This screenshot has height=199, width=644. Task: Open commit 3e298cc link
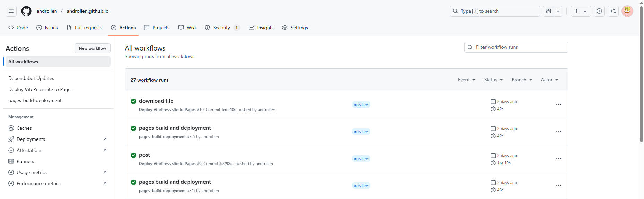coord(227,164)
